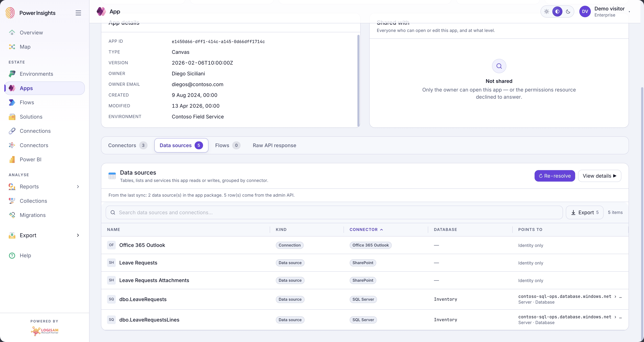Click the View details button

(599, 176)
